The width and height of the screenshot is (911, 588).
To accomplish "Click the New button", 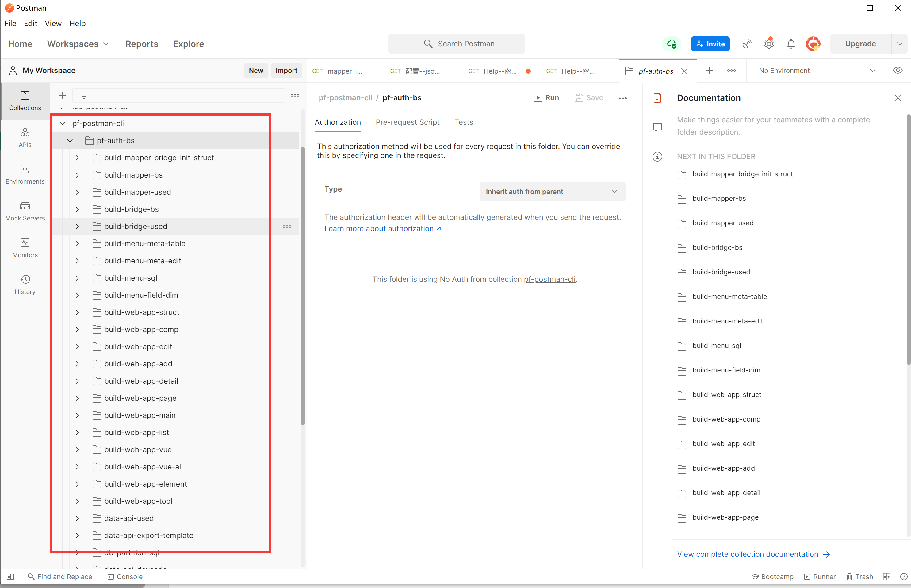I will 256,71.
